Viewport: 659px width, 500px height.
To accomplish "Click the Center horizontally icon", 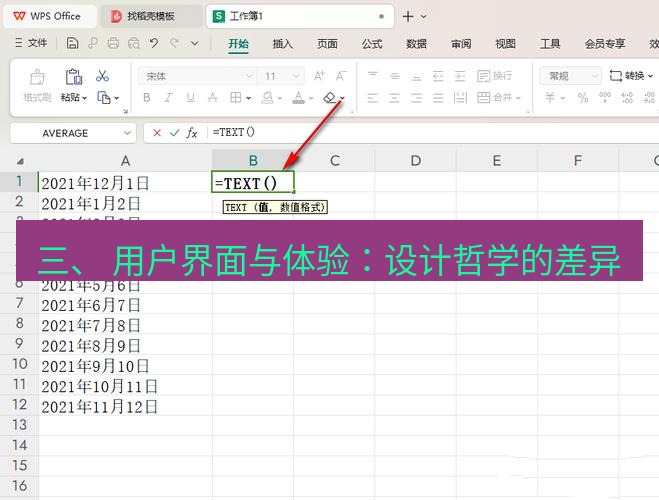I will (394, 98).
